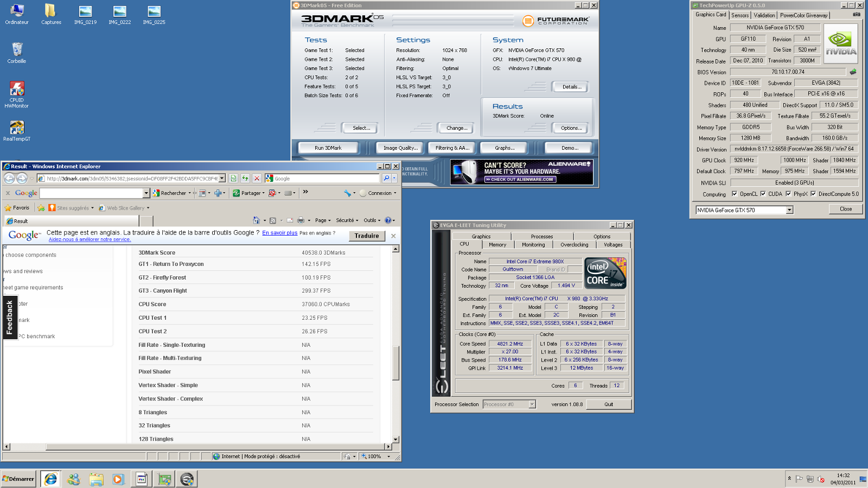Open Voltages tab in E-LEET
Screen dimensions: 868x488
pyautogui.click(x=613, y=245)
